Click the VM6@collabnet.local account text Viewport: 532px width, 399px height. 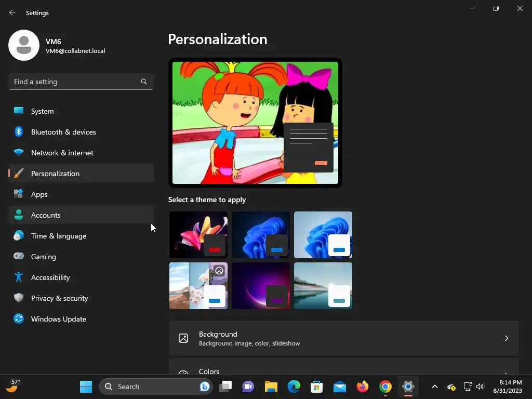click(x=75, y=51)
